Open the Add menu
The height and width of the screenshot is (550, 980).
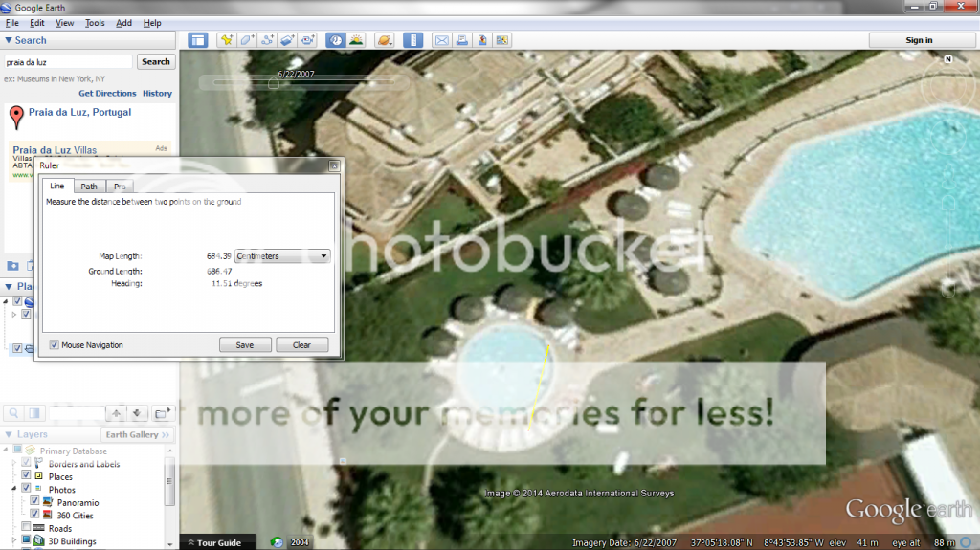coord(123,23)
